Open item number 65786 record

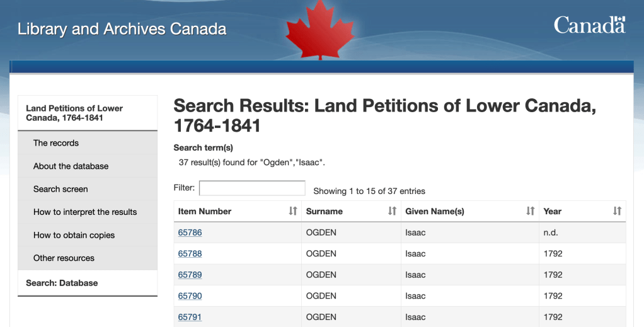190,232
